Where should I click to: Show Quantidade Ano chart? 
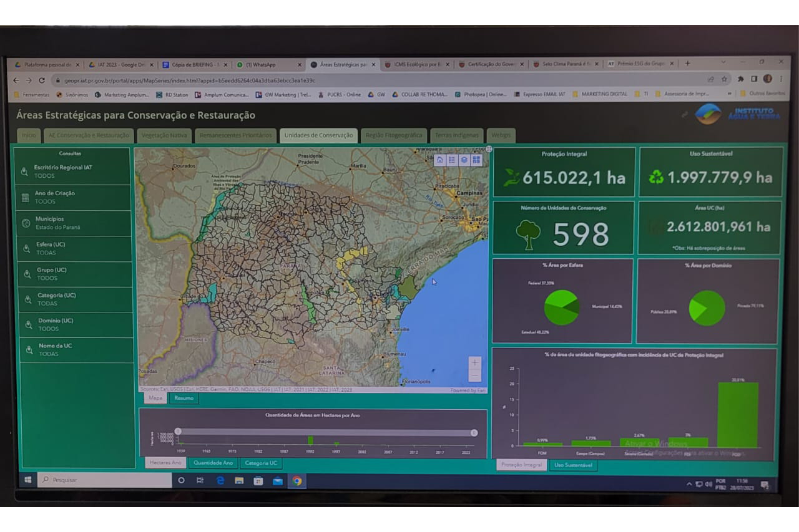coord(213,463)
